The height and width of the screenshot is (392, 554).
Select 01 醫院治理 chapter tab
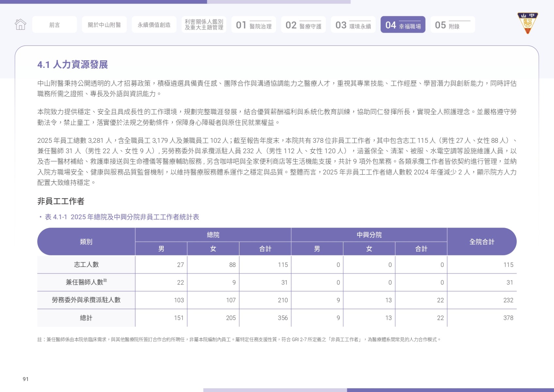pos(254,24)
